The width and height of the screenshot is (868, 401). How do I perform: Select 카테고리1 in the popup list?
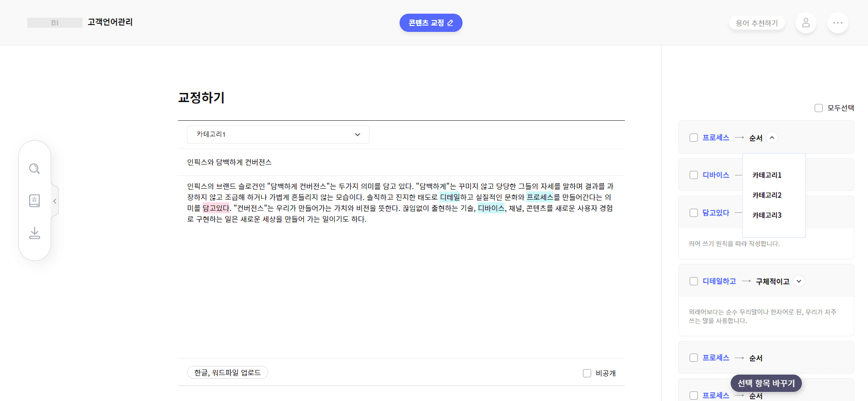[x=767, y=175]
